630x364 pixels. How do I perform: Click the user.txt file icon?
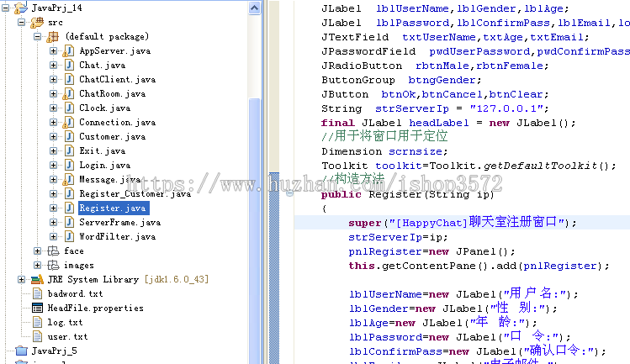(37, 337)
